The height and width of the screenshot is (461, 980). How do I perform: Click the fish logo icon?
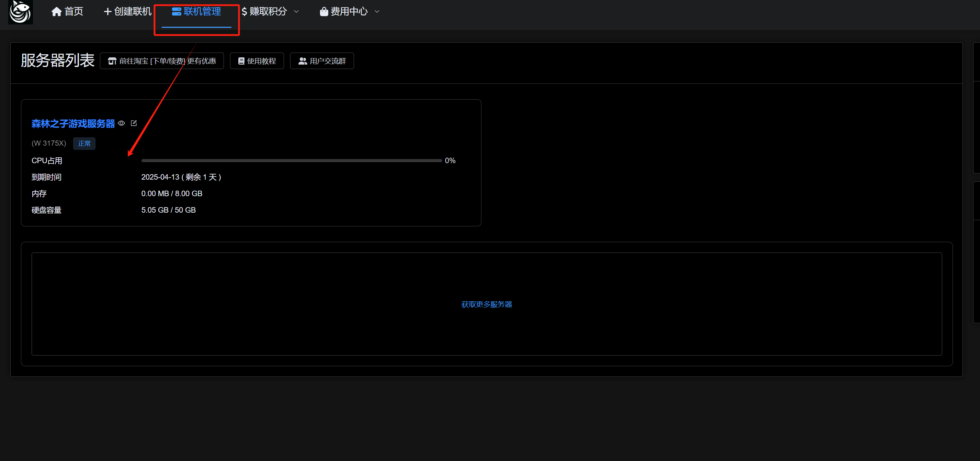20,12
